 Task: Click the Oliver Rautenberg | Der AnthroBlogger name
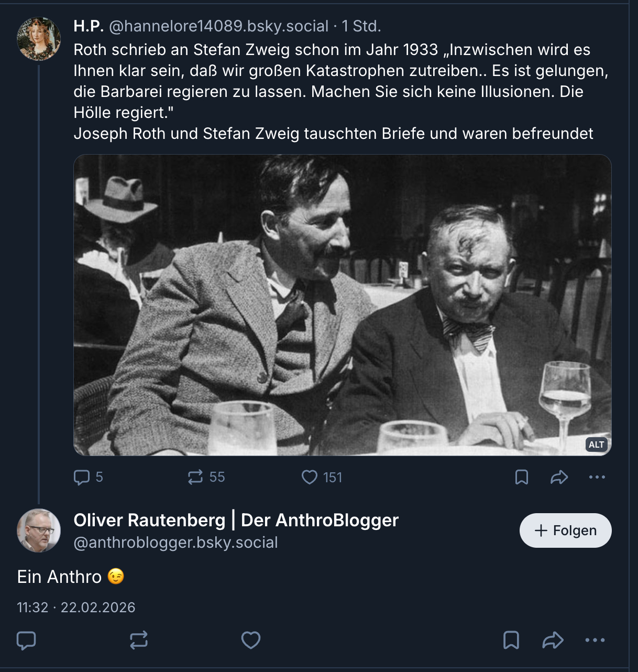[x=236, y=520]
